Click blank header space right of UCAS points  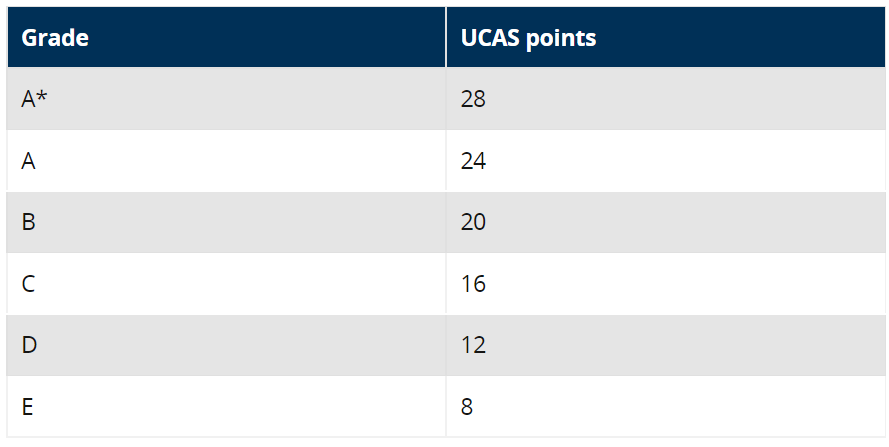(740, 38)
